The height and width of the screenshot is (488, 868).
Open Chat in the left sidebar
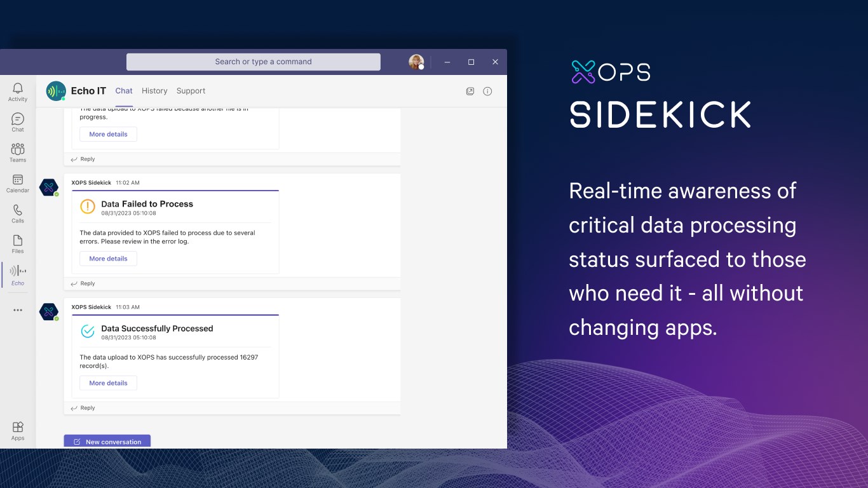[x=18, y=122]
